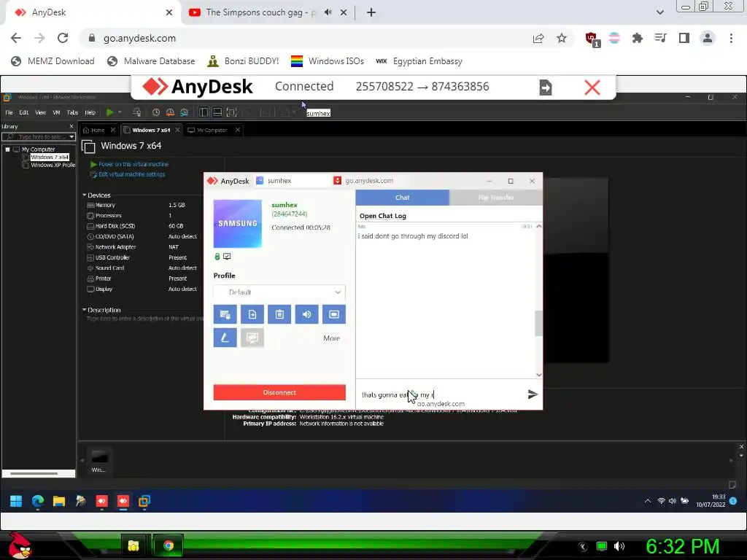The width and height of the screenshot is (747, 560).
Task: Open Edge on the remote taskbar
Action: (38, 501)
